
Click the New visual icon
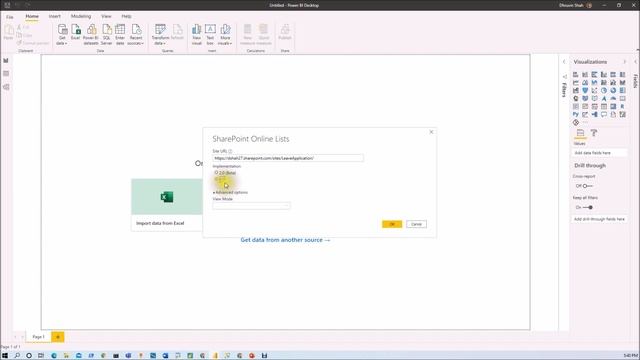click(197, 34)
